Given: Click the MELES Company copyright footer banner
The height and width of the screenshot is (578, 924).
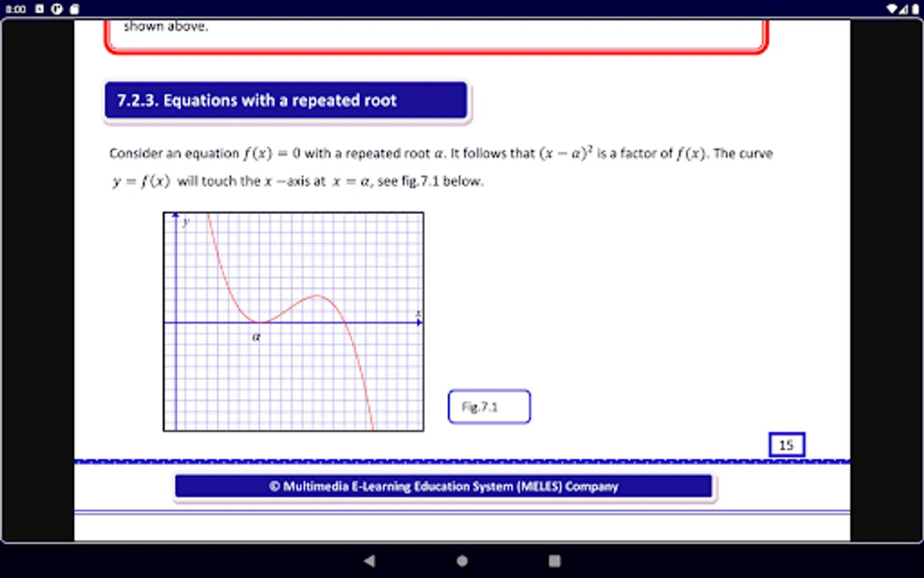Looking at the screenshot, I should (443, 486).
